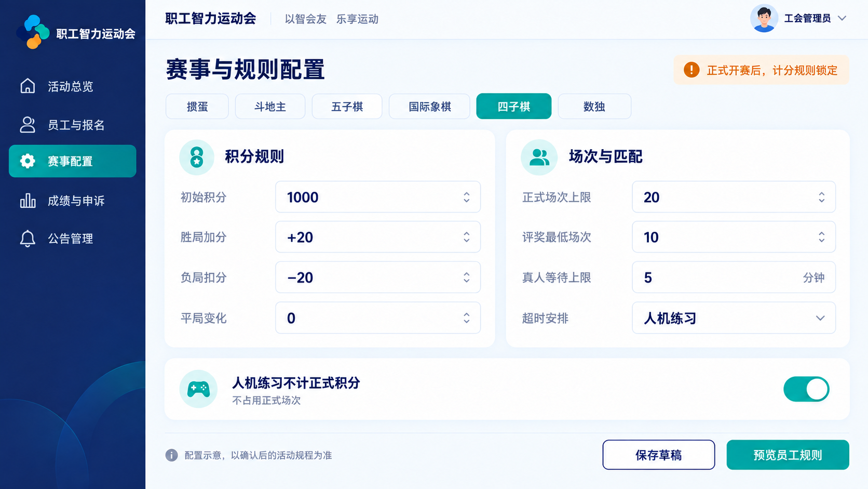Click the 配置示意，以确认后的活动规程为准 footer note
The image size is (868, 489).
tap(258, 455)
